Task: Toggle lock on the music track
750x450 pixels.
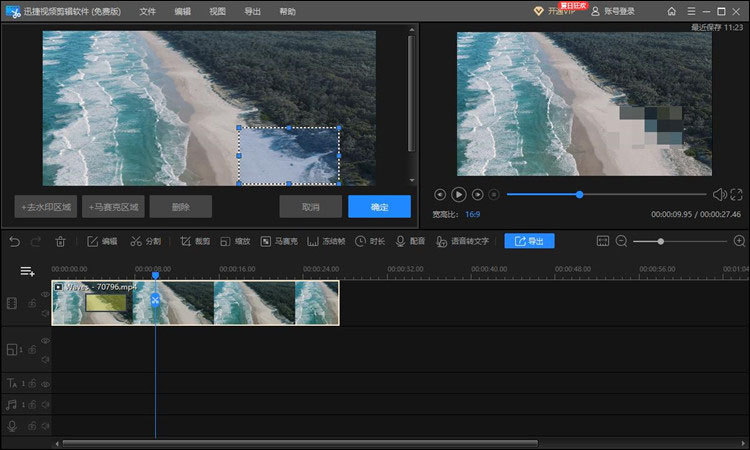Action: pos(32,405)
